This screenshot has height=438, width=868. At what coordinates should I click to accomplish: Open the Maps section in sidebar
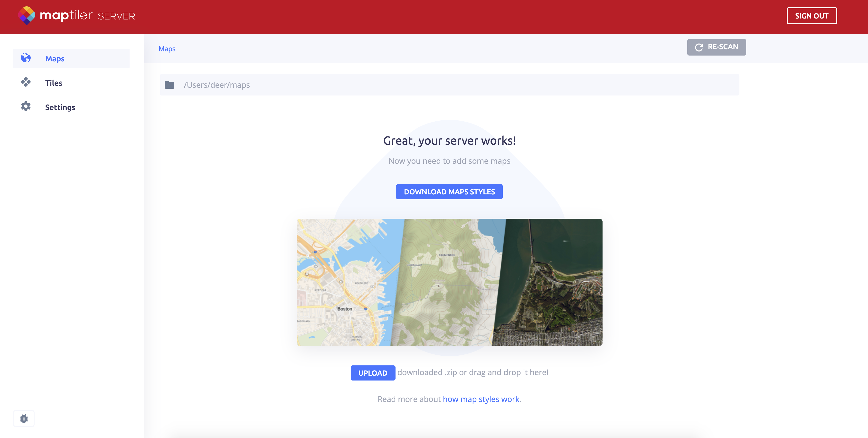pos(55,59)
